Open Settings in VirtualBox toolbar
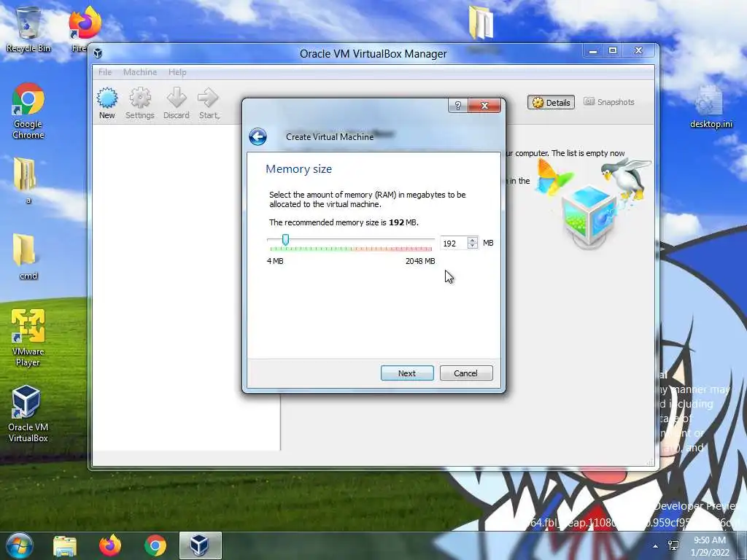747x560 pixels. 140,104
